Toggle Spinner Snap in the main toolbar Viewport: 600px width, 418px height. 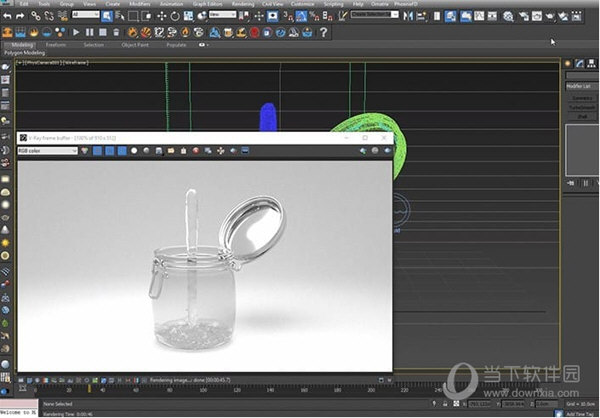point(328,16)
